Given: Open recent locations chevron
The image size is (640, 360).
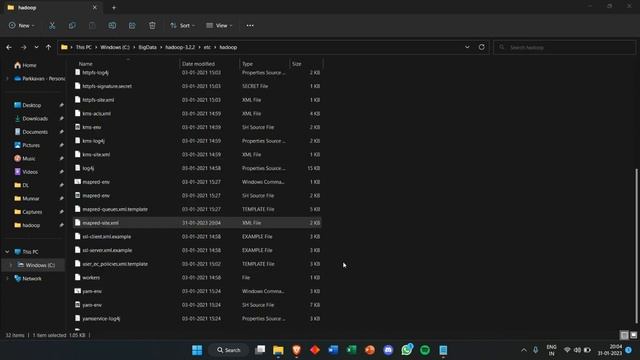Looking at the screenshot, I should click(x=36, y=47).
